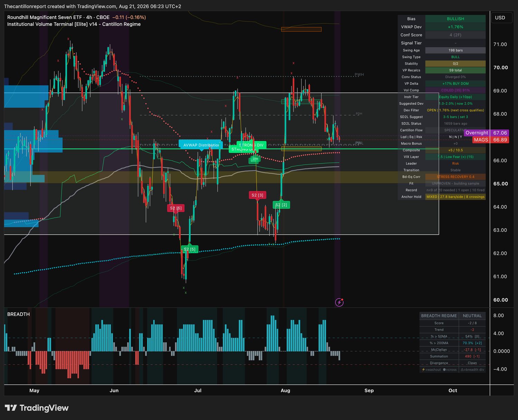Click the SD2L Suggest value 3-5 bars
The image size is (518, 420).
(x=455, y=117)
